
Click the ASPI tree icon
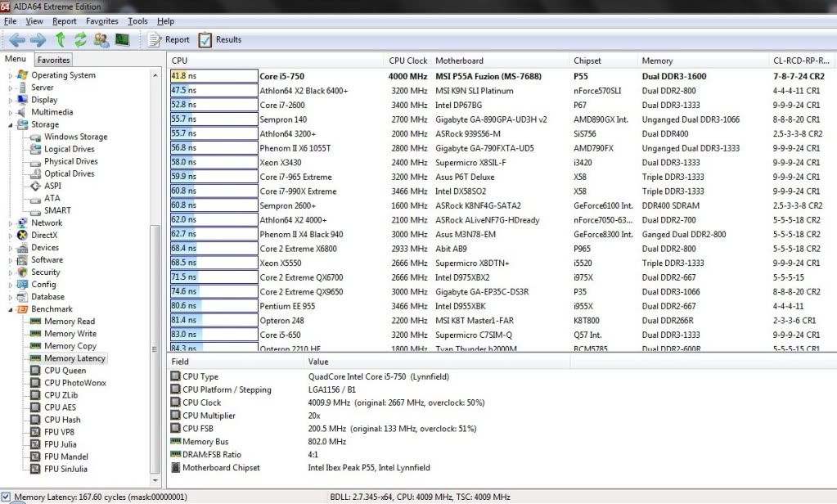tap(36, 186)
